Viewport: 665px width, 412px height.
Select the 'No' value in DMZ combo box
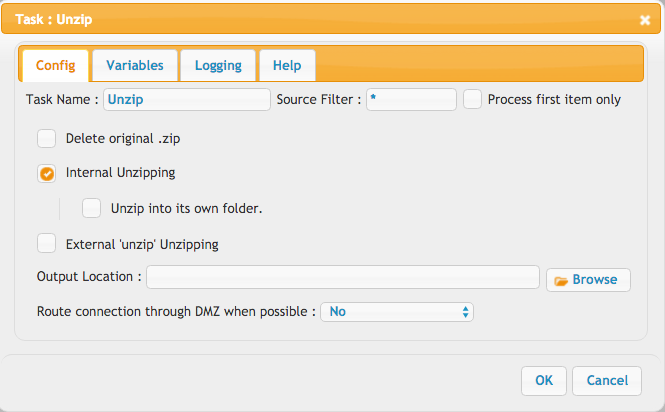pos(338,312)
